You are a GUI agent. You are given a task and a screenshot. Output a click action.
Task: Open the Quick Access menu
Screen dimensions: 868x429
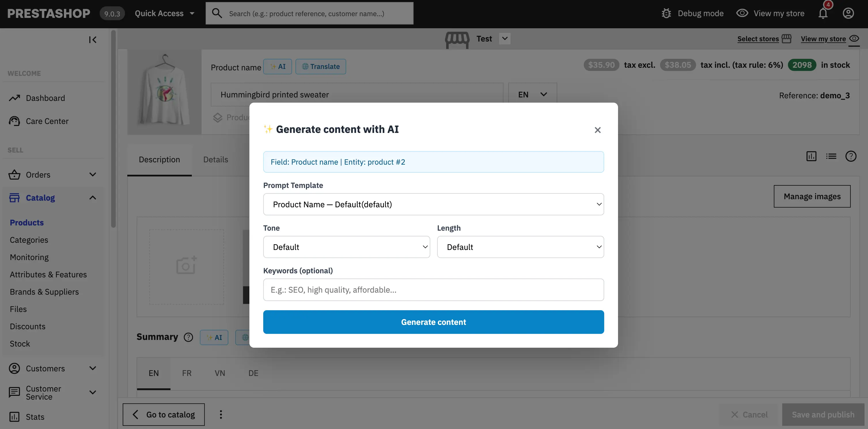pos(164,14)
